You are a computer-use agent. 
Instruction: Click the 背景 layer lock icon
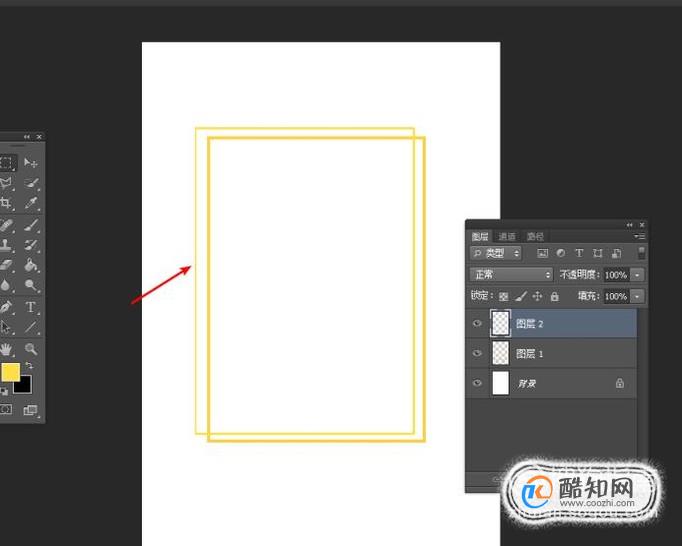point(620,383)
